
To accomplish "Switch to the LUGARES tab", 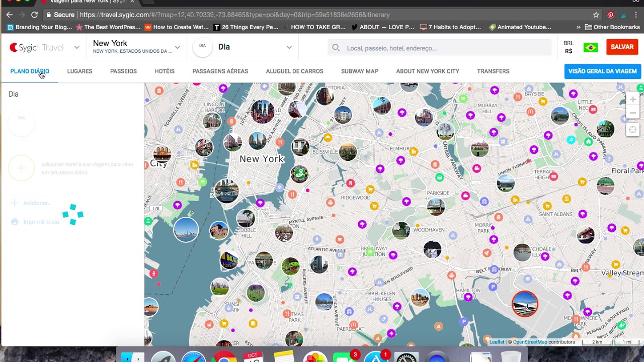I will point(79,71).
